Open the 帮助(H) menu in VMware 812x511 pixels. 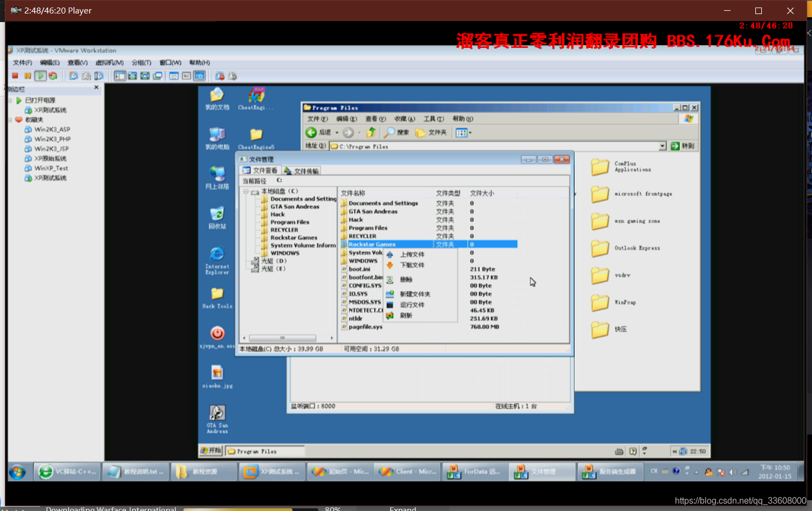(x=200, y=63)
